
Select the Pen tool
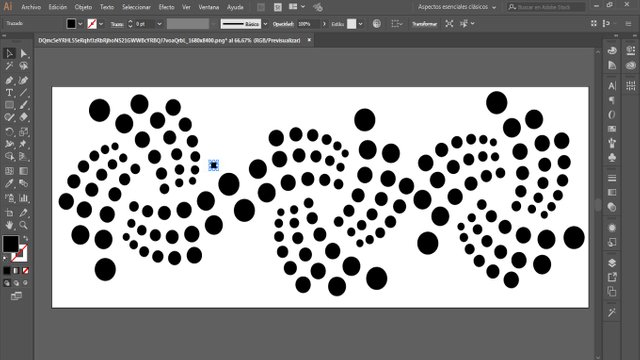tap(9, 80)
